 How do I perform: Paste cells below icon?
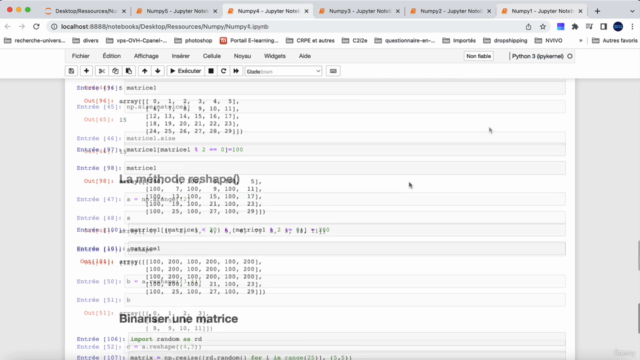(x=129, y=71)
